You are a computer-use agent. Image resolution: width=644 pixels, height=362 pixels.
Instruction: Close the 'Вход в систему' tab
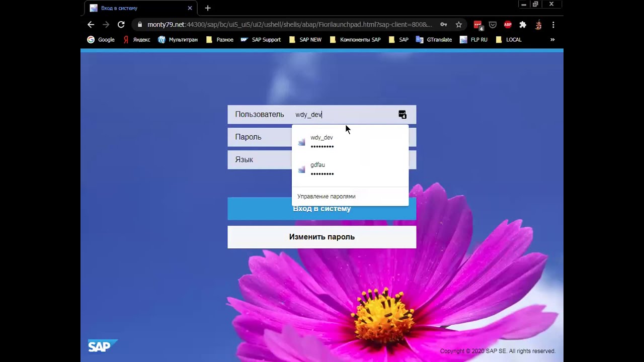(x=190, y=8)
